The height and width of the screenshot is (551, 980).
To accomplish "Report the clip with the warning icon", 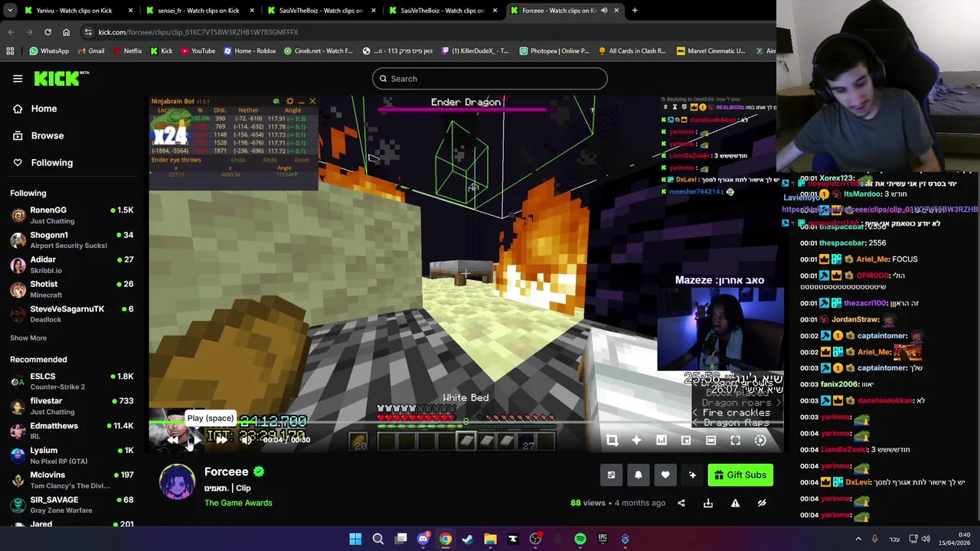I will 735,503.
